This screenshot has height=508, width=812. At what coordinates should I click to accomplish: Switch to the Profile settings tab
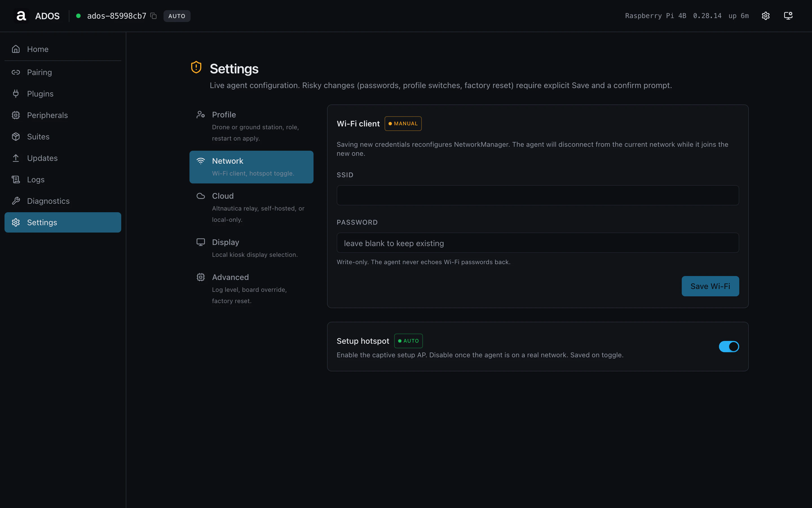[x=251, y=126]
